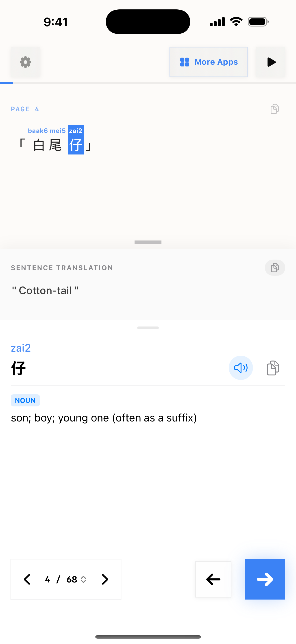
Task: Tap the highlighted character 仔
Action: pos(76,145)
